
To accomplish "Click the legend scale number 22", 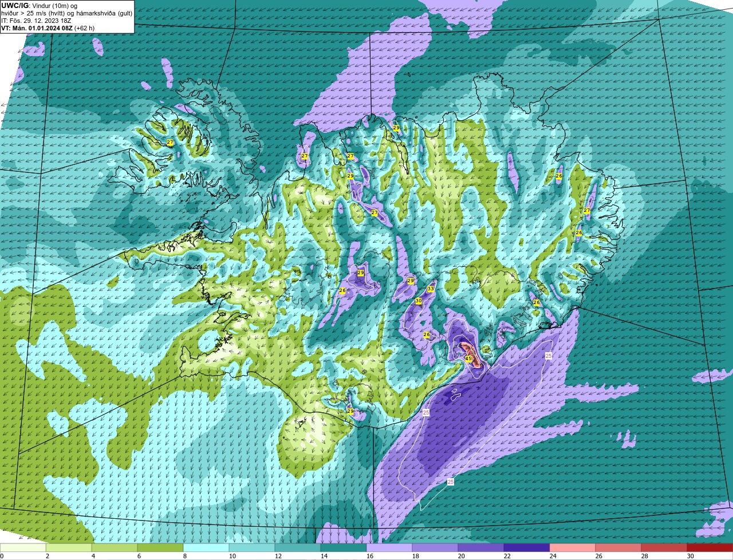I will click(507, 556).
